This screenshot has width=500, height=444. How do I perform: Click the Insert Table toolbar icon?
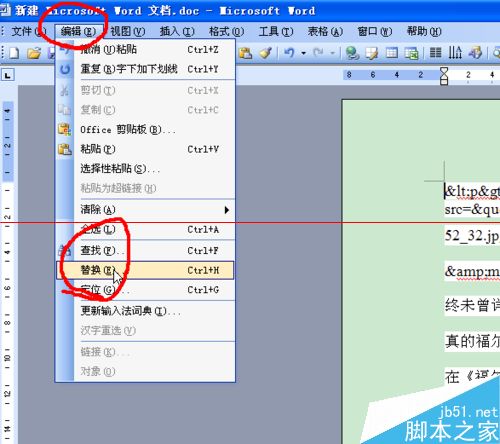pos(392,53)
